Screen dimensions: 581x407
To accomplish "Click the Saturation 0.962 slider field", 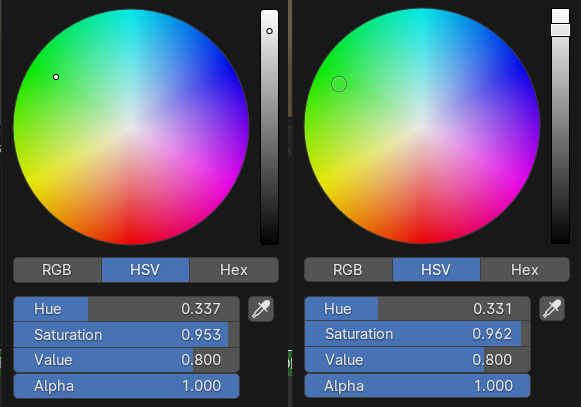I will [x=417, y=334].
